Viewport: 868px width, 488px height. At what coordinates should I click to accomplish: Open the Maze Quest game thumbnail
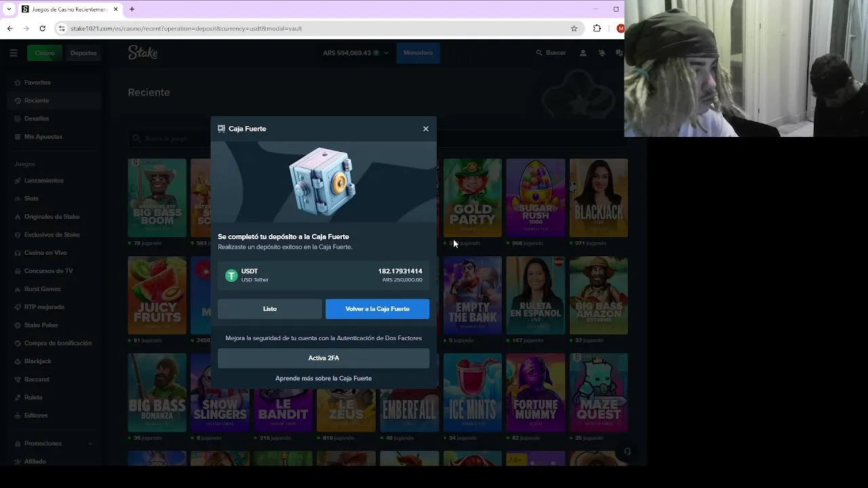click(599, 392)
